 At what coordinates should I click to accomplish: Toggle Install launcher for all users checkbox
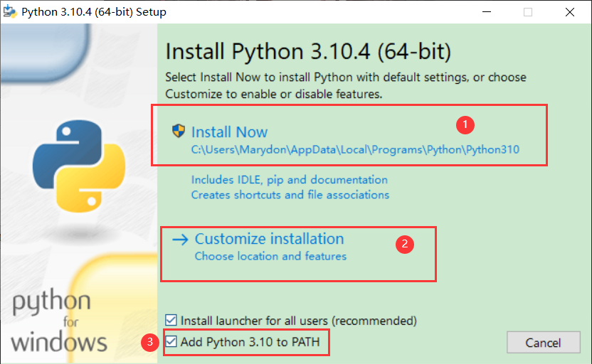[171, 320]
